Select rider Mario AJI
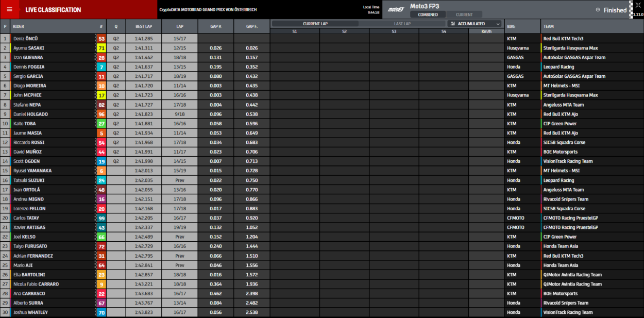 point(23,265)
